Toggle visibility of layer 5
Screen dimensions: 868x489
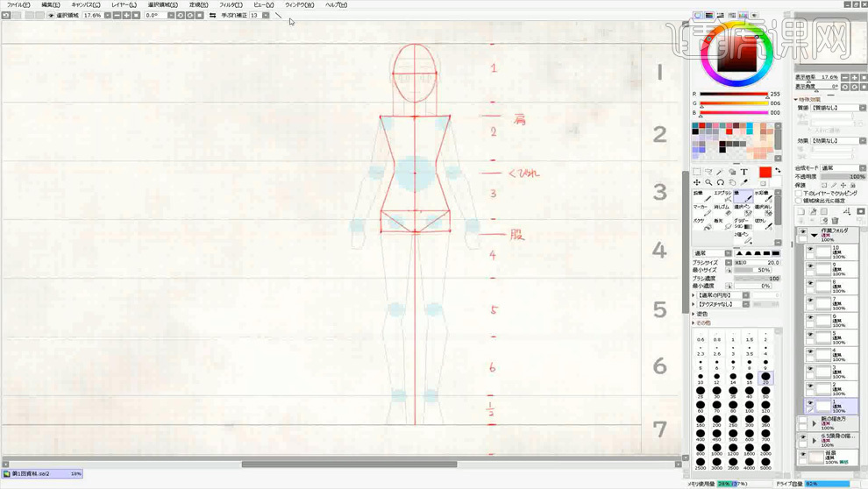[810, 336]
